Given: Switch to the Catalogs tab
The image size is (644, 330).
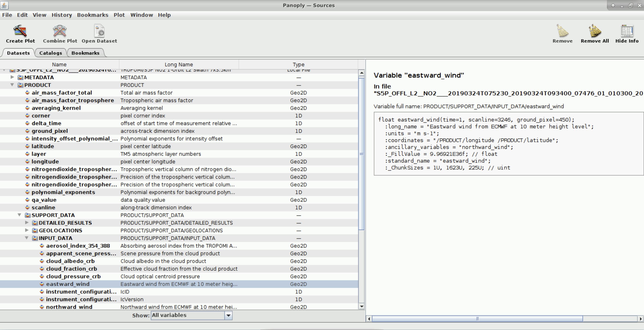Looking at the screenshot, I should [x=50, y=53].
